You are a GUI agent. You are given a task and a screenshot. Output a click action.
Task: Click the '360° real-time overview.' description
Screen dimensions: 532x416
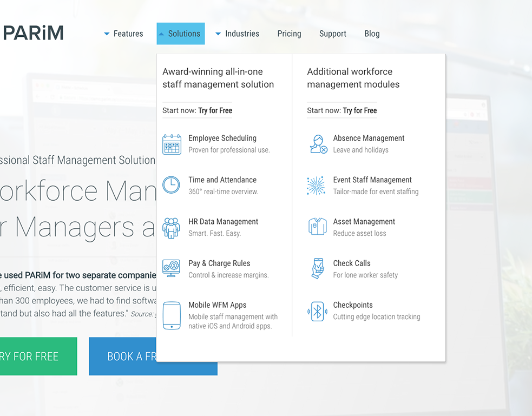coord(224,192)
